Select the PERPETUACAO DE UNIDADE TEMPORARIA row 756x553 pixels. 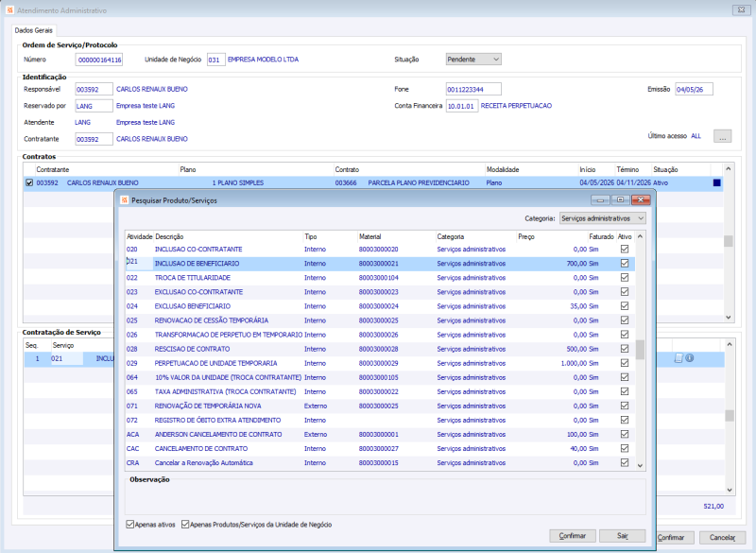(380, 363)
